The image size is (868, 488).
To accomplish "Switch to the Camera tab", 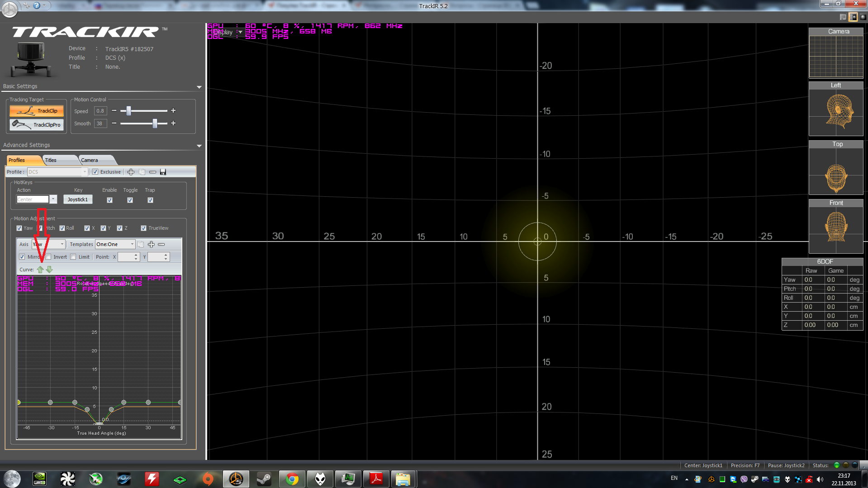I will pos(90,160).
